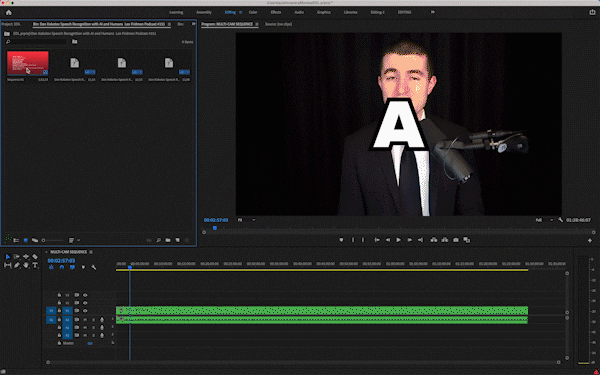Toggle lock on track V1
The height and width of the screenshot is (375, 600).
59,311
